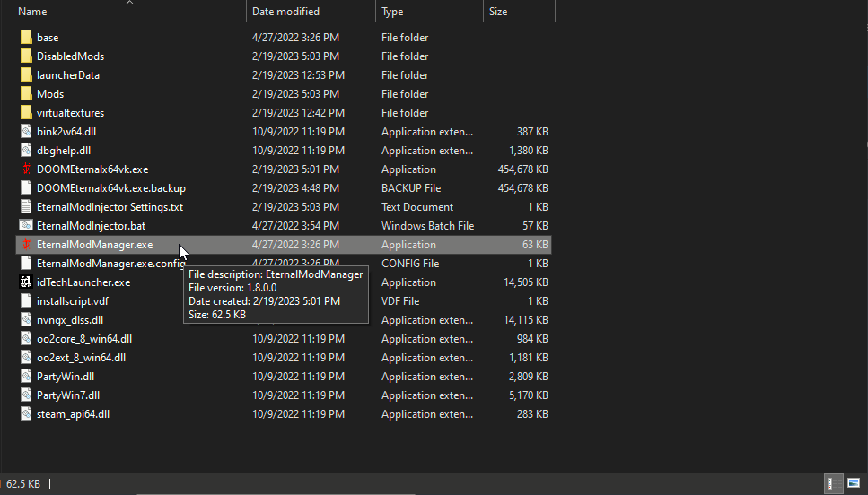The width and height of the screenshot is (868, 495).
Task: Switch to details view layout
Action: coord(834,483)
